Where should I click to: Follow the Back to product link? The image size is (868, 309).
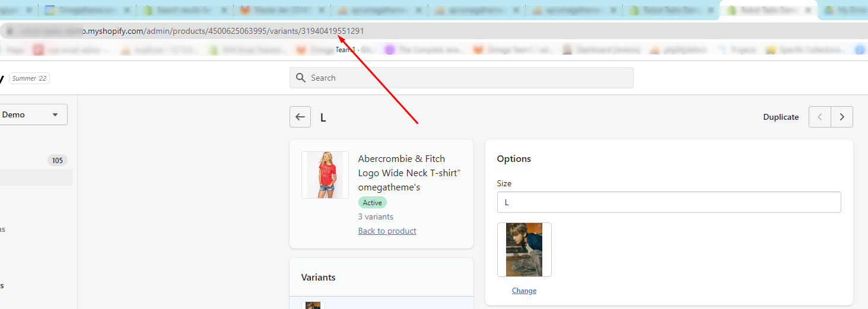pos(387,231)
